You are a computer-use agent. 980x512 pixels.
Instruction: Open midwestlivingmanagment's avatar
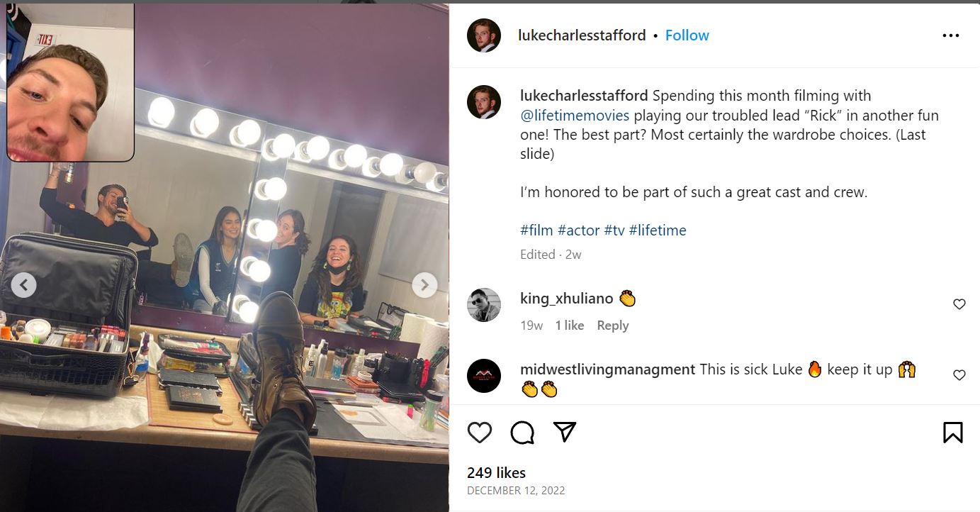[484, 376]
